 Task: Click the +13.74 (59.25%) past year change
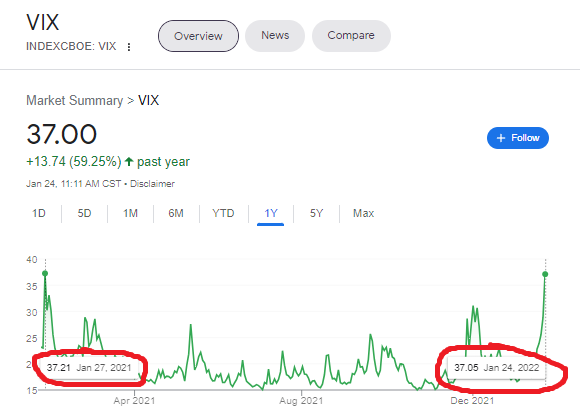point(108,162)
